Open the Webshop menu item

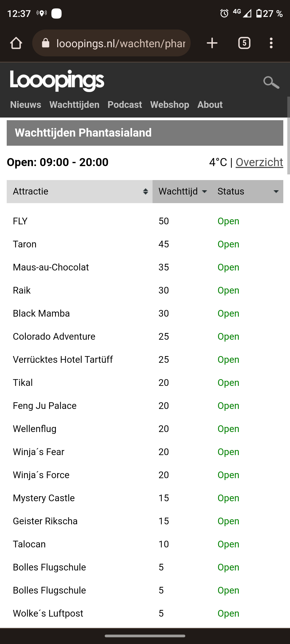click(x=169, y=105)
